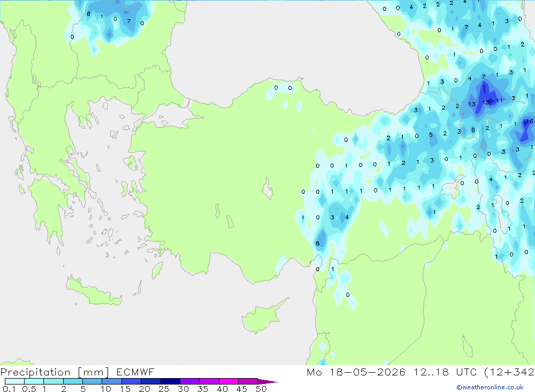Click the '30' legend scale label
The image size is (535, 392).
(184, 389)
